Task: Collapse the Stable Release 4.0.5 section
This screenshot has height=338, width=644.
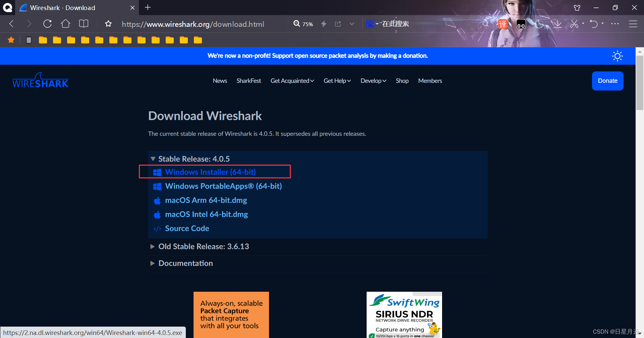Action: [x=191, y=159]
